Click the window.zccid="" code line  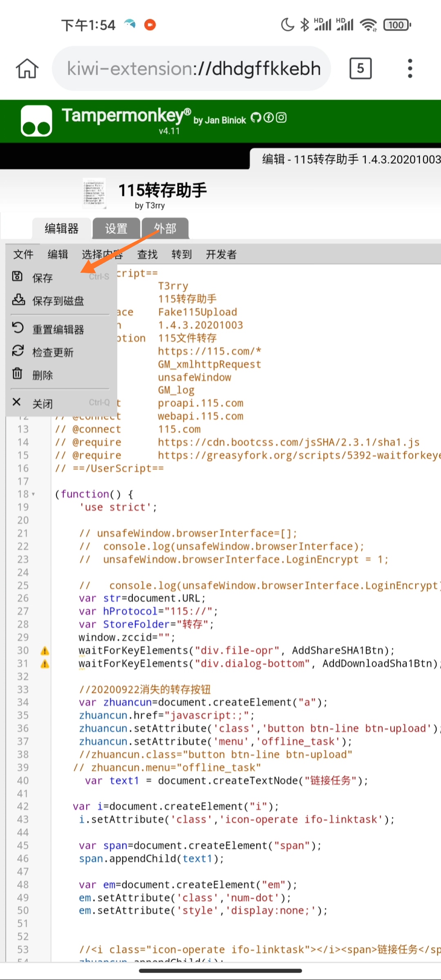127,637
